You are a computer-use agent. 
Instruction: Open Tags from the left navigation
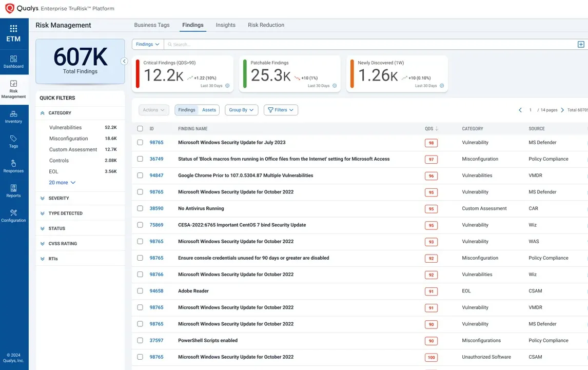(x=14, y=142)
